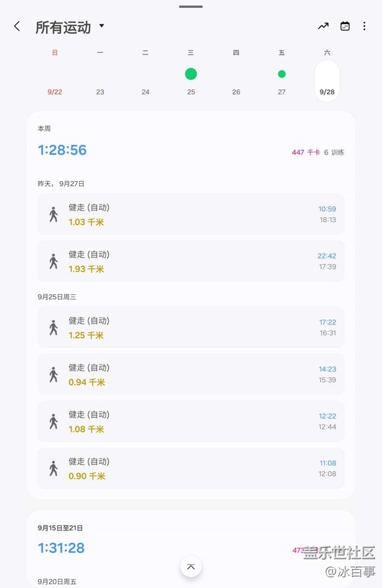Select date 9/28 Saturday
The height and width of the screenshot is (588, 382).
click(327, 81)
